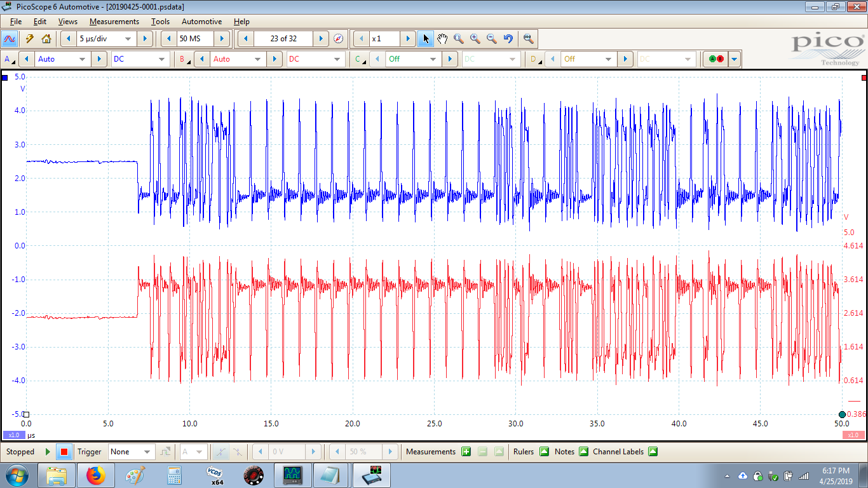The width and height of the screenshot is (868, 488).
Task: Click the zoom in magnifier tool
Action: pyautogui.click(x=475, y=39)
